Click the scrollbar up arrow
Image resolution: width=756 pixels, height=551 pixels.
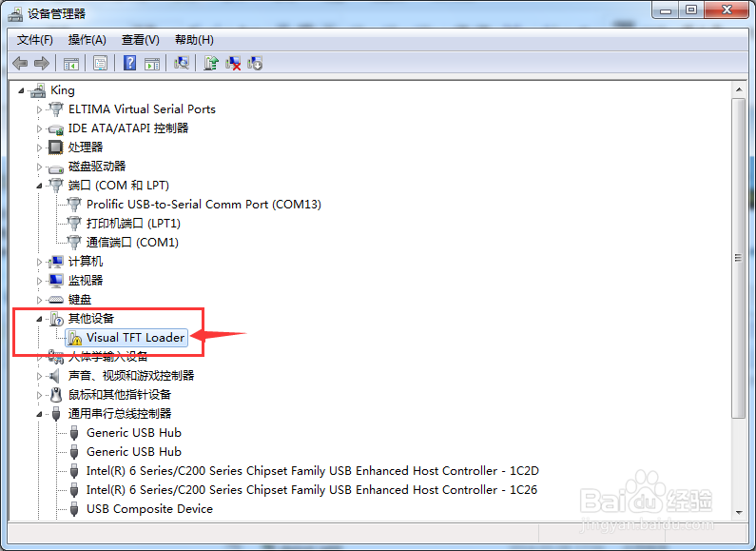[x=738, y=90]
